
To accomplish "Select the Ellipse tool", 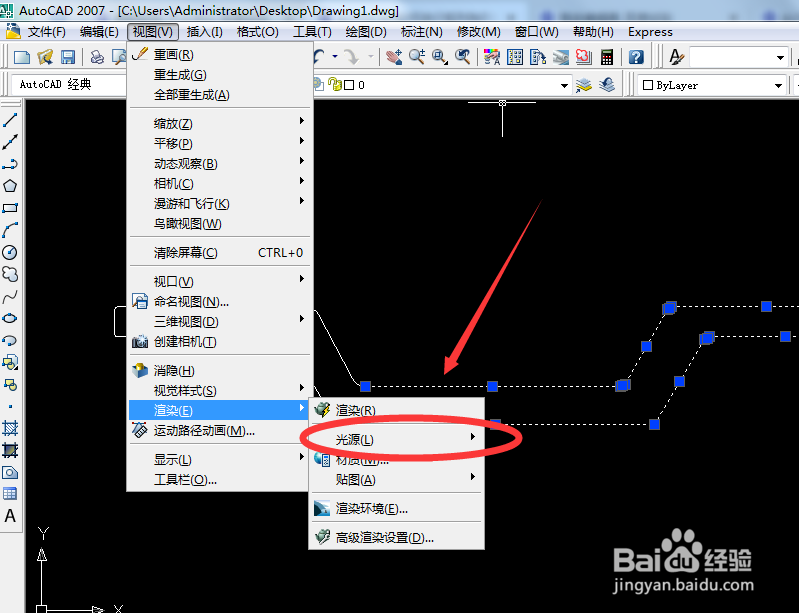I will coord(10,318).
